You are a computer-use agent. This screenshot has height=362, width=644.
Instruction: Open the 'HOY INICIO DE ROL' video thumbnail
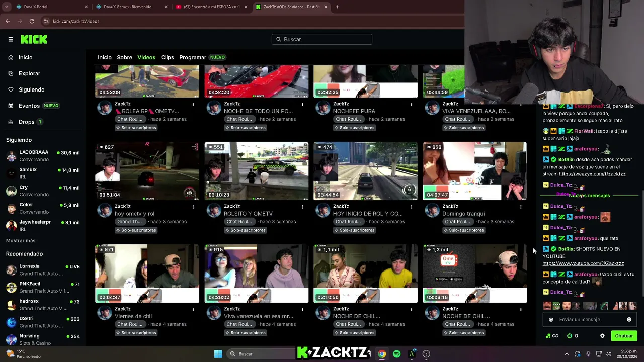click(x=365, y=171)
